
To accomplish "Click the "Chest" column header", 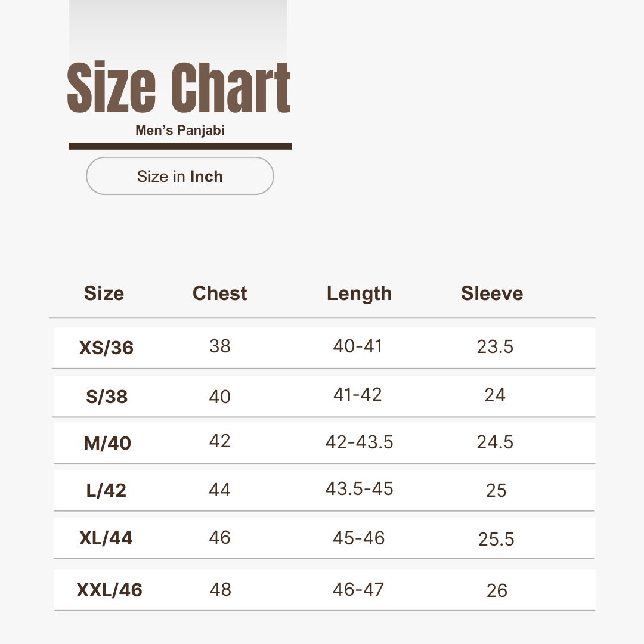I will 219,293.
